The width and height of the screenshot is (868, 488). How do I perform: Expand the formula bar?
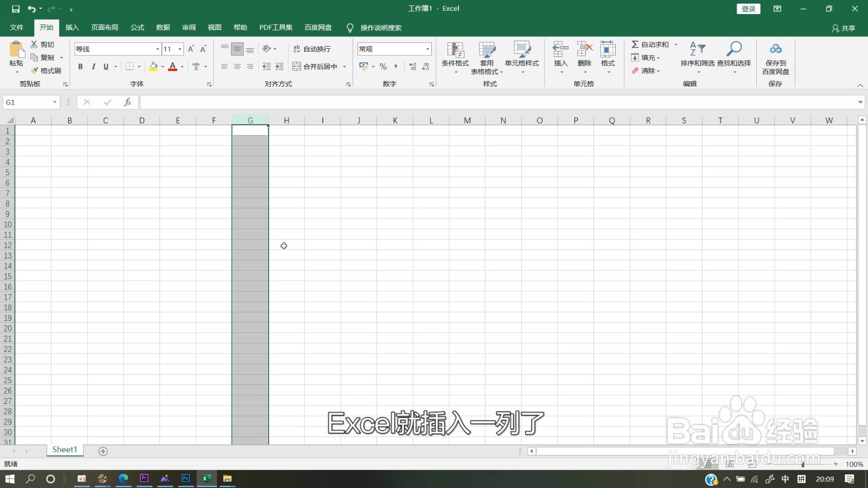tap(860, 102)
